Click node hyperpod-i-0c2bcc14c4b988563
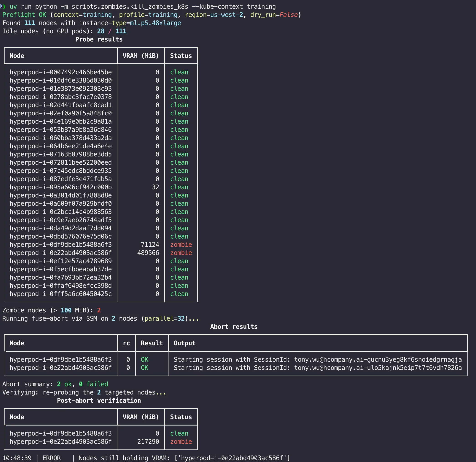 click(x=61, y=212)
